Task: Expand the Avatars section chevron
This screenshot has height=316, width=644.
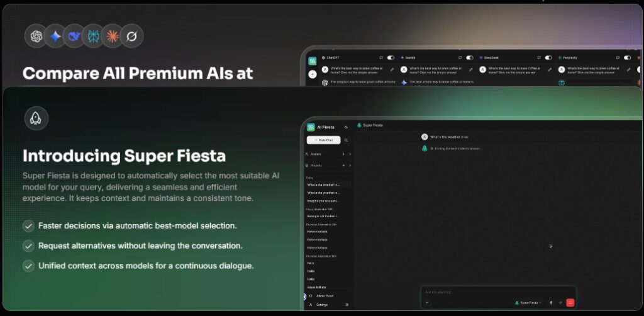Action: 350,154
